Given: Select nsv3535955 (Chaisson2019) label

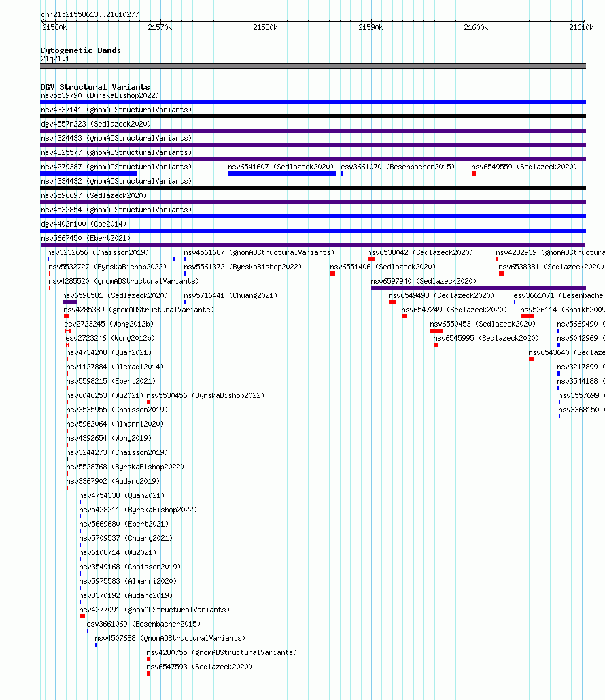Looking at the screenshot, I should (x=117, y=410).
